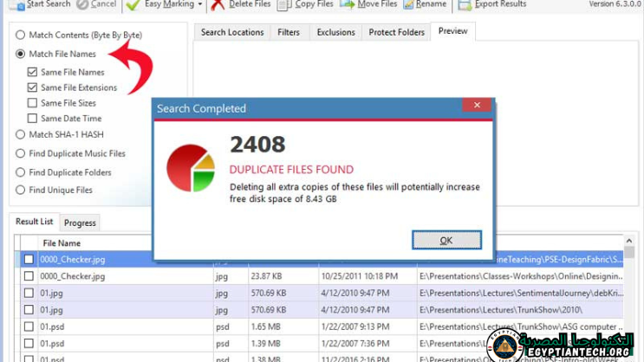The image size is (644, 362).
Task: Open the Exclusions tab
Action: (335, 33)
